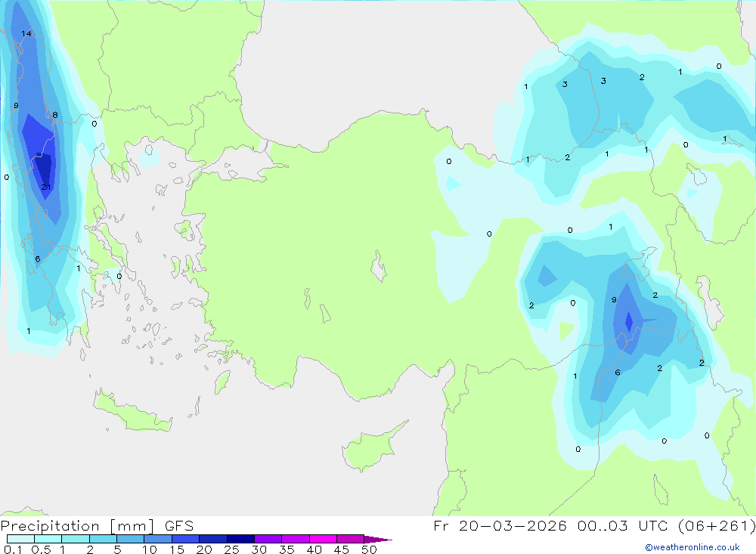Image resolution: width=756 pixels, height=554 pixels.
Task: Click the legend label '25'
Action: pyautogui.click(x=231, y=549)
